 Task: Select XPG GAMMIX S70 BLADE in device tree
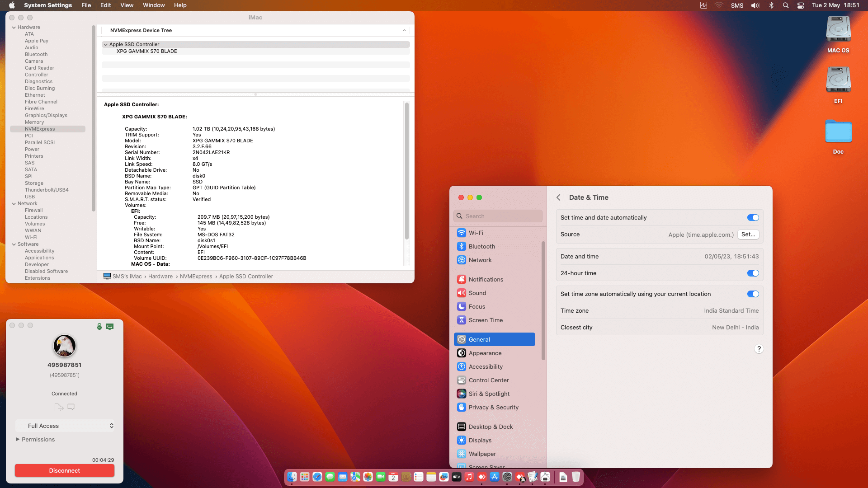tap(147, 52)
